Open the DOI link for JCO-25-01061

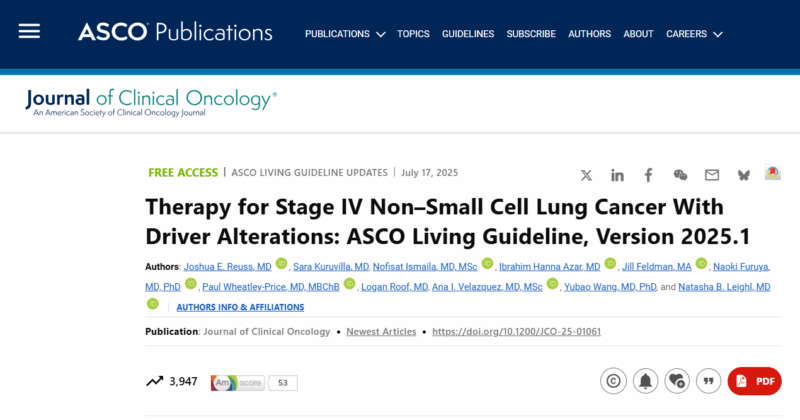point(516,332)
